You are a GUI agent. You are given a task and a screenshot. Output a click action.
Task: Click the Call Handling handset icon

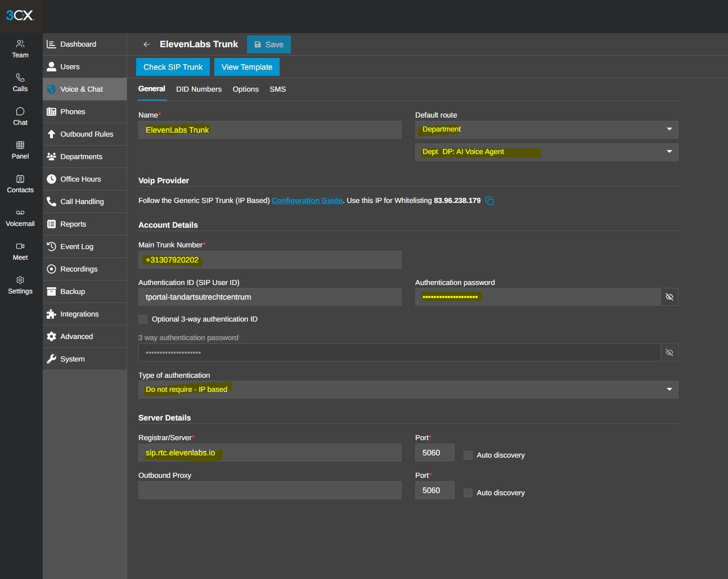click(51, 201)
